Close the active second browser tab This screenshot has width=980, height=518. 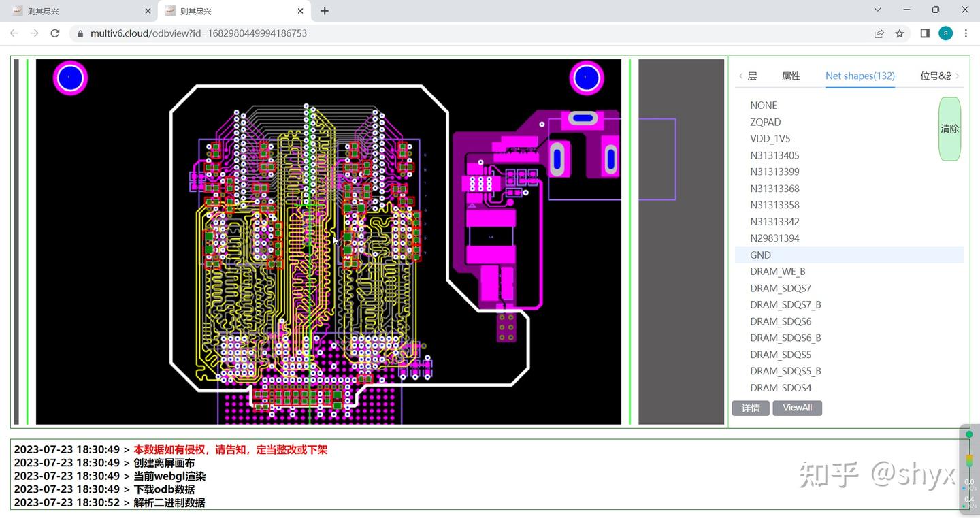301,11
